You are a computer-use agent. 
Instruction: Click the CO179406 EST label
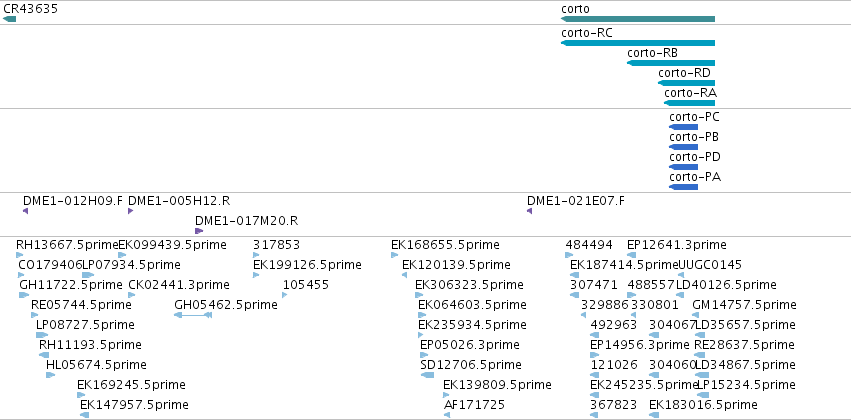click(50, 265)
